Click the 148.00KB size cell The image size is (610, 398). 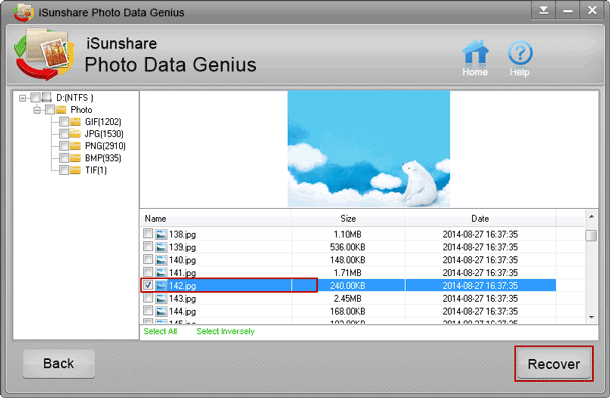pyautogui.click(x=348, y=260)
